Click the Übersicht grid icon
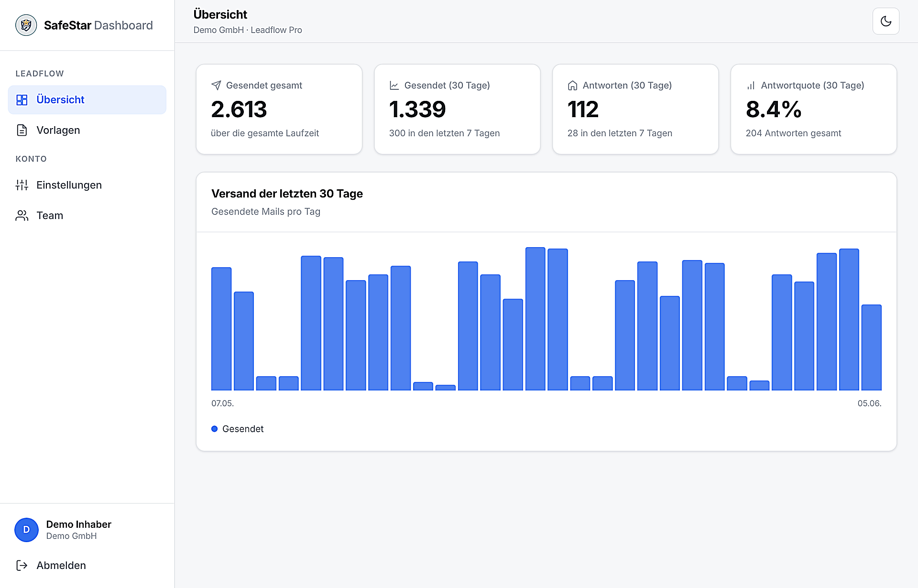 point(22,99)
